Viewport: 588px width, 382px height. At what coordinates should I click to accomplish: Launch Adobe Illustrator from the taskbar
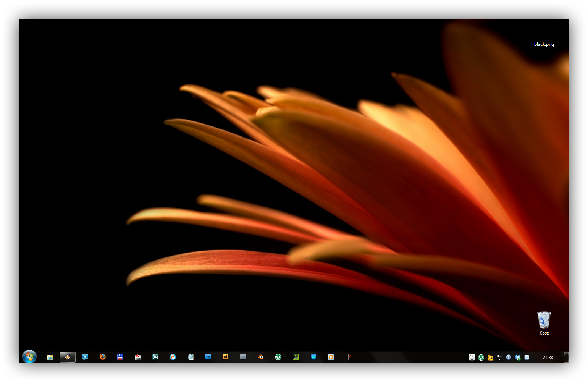click(x=226, y=357)
